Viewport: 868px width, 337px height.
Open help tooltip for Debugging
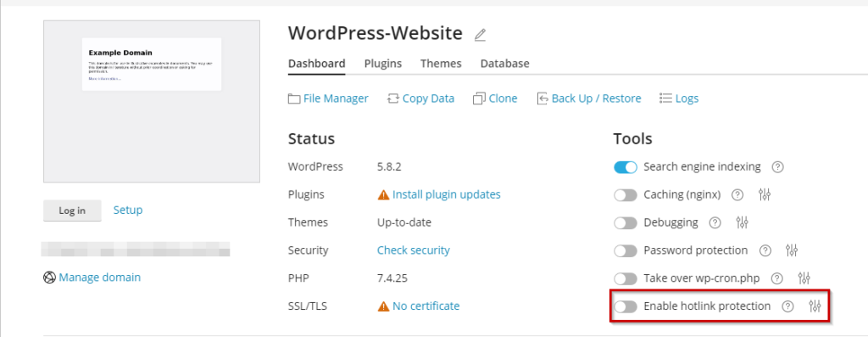(715, 222)
